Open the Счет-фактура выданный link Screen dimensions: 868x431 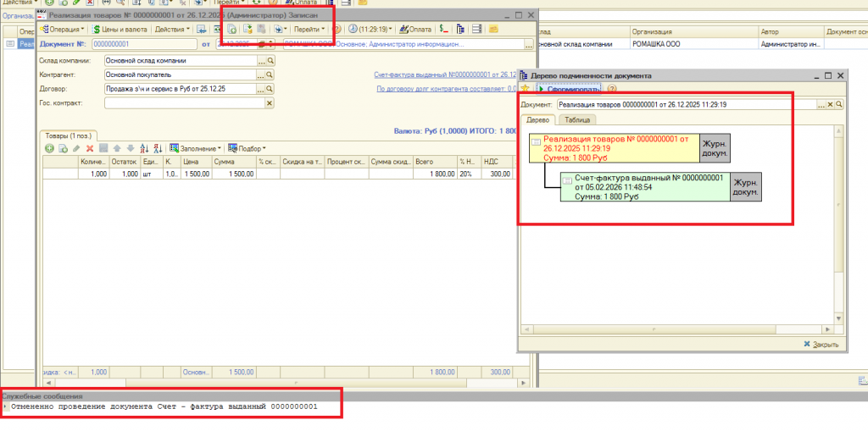[446, 75]
